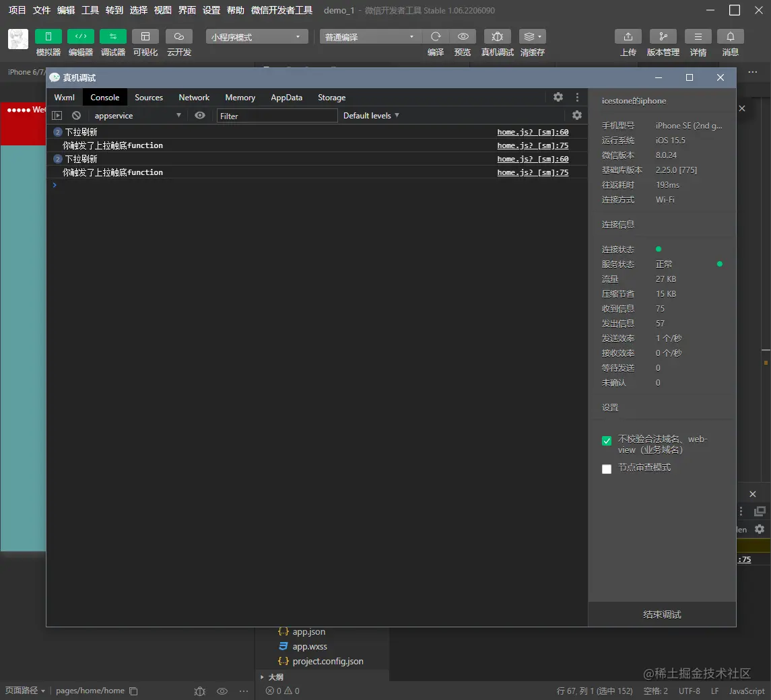This screenshot has height=700, width=771.
Task: Open devtools settings gear in tab bar
Action: 558,97
